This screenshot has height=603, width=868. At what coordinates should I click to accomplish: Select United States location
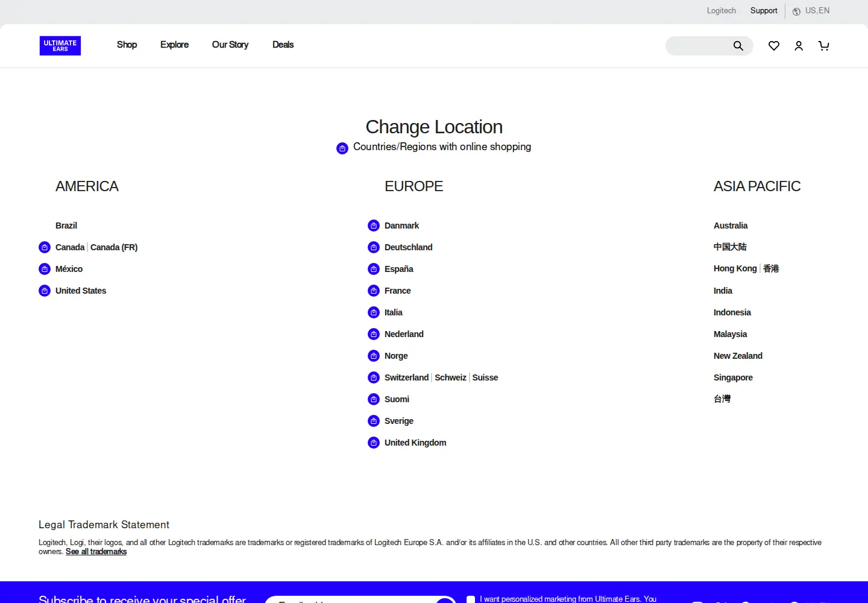pos(81,291)
